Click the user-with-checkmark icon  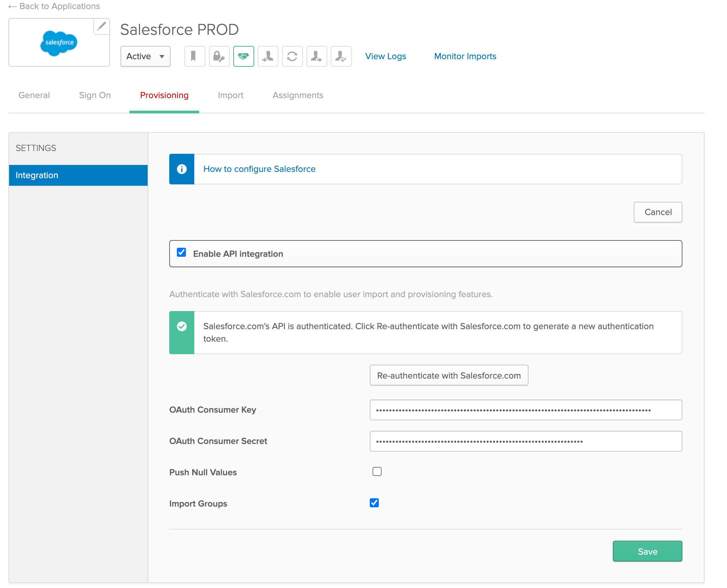(x=341, y=56)
